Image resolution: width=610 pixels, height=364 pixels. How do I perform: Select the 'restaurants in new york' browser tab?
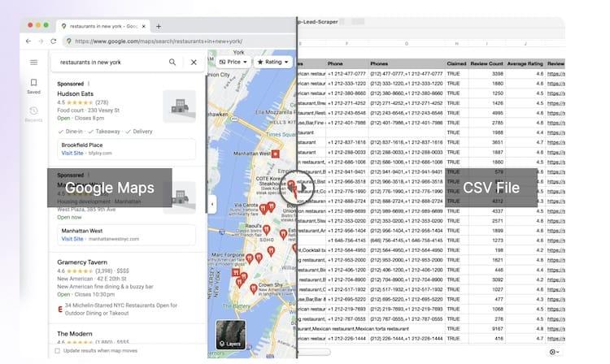[x=103, y=27]
